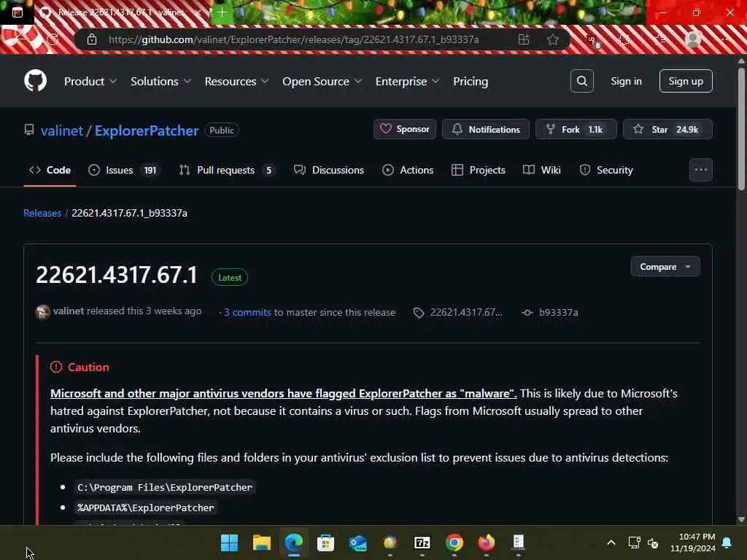Click valinet's avatar image
The height and width of the screenshot is (560, 747).
click(x=42, y=312)
